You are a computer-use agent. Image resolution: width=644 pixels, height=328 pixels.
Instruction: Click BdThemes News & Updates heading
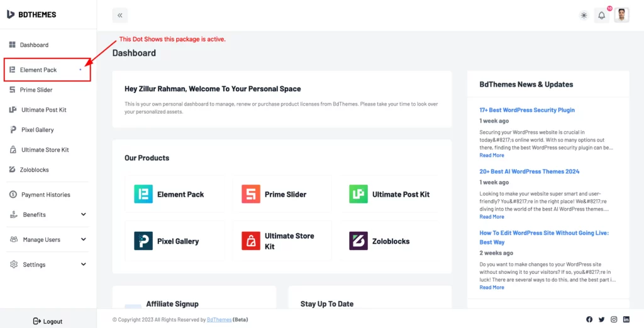(x=526, y=84)
